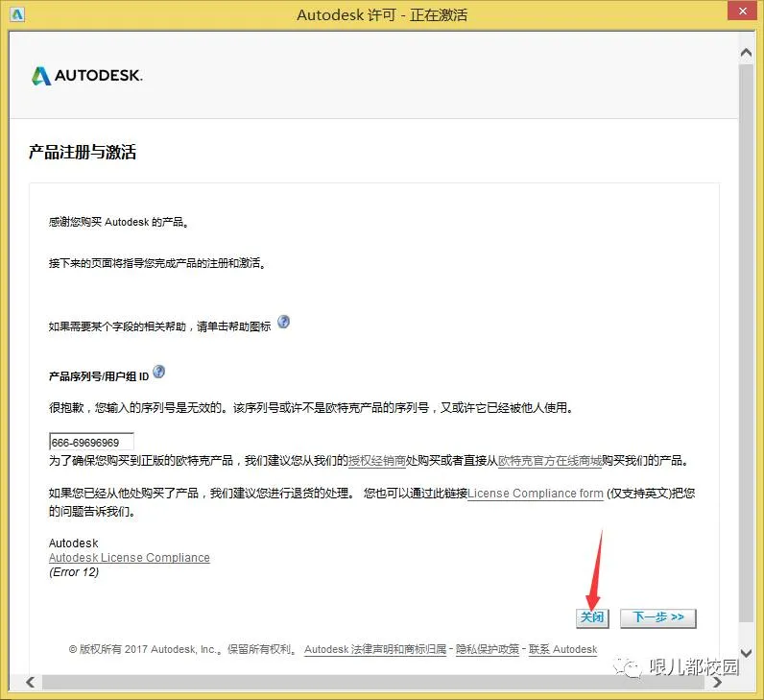
Task: Click the help icon next to 产品序列号/用户组 ID
Action: tap(158, 372)
